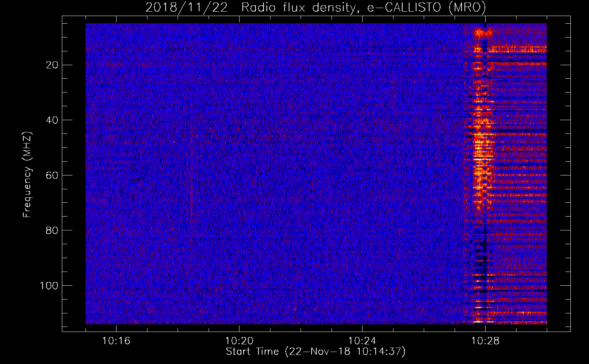Viewport: 589px width, 364px height.
Task: Click the 'Start Time (22-Nov-18 10:14:37)' label
Action: (316, 352)
